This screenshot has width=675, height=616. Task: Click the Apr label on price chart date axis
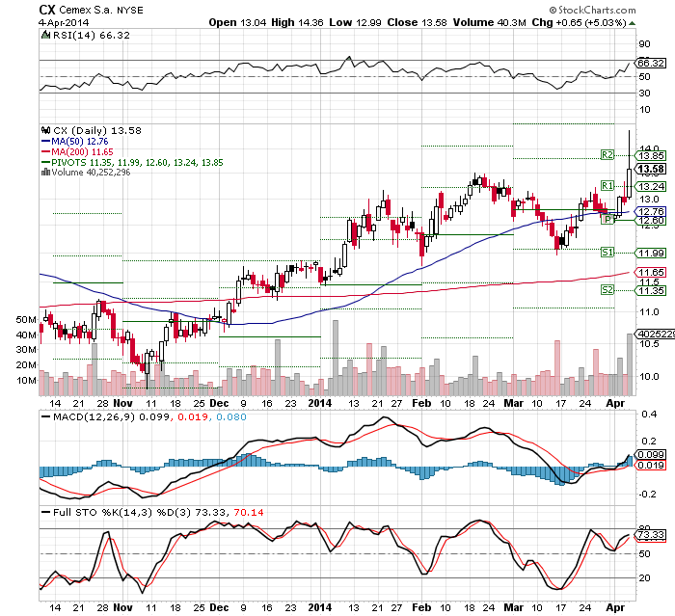pyautogui.click(x=615, y=403)
